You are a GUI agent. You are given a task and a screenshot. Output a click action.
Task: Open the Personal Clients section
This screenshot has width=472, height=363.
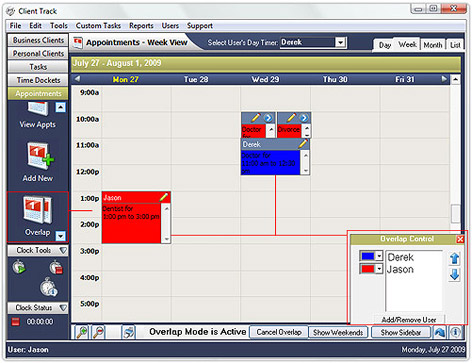38,53
